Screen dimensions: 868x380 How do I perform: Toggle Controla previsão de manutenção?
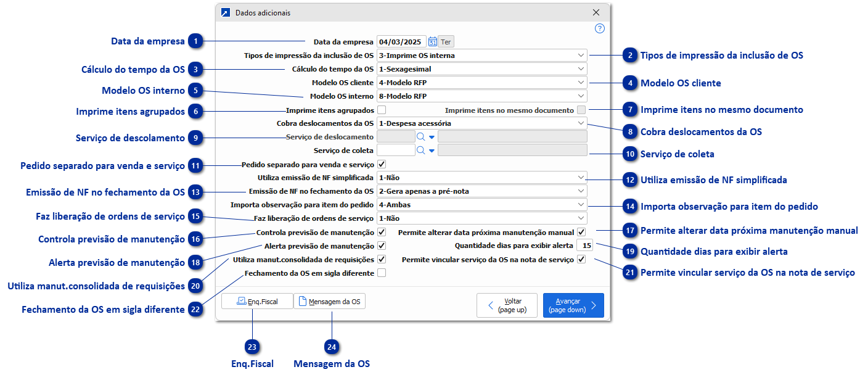tap(382, 231)
